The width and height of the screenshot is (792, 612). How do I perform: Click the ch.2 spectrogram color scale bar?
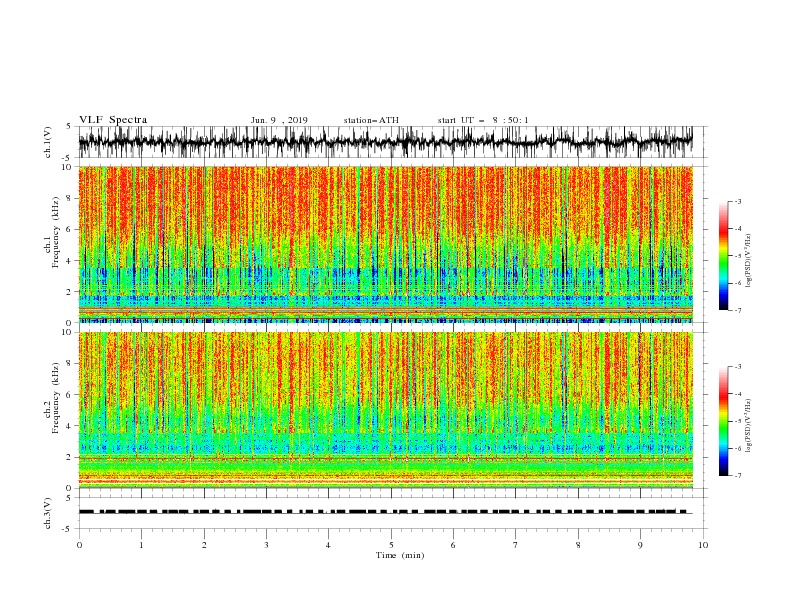(x=723, y=421)
